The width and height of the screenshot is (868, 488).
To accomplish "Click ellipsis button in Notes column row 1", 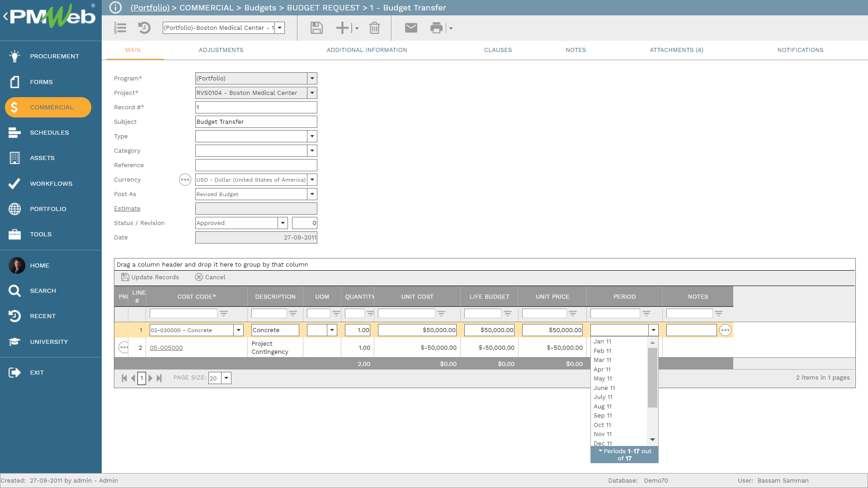I will point(725,330).
